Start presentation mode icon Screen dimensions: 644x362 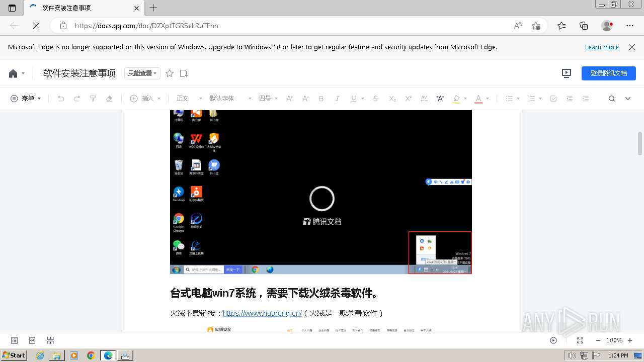click(x=567, y=73)
